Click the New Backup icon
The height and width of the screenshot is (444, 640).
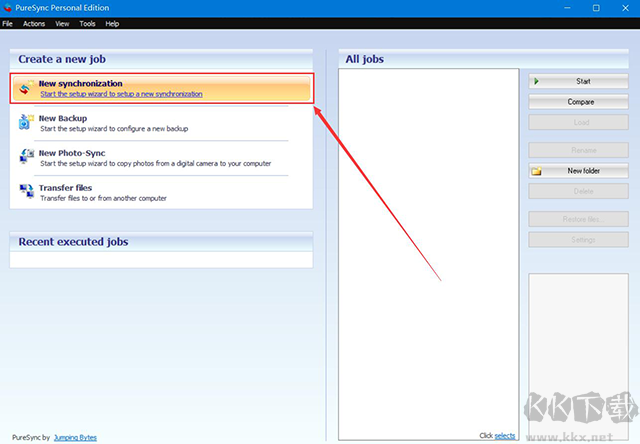[x=26, y=122]
